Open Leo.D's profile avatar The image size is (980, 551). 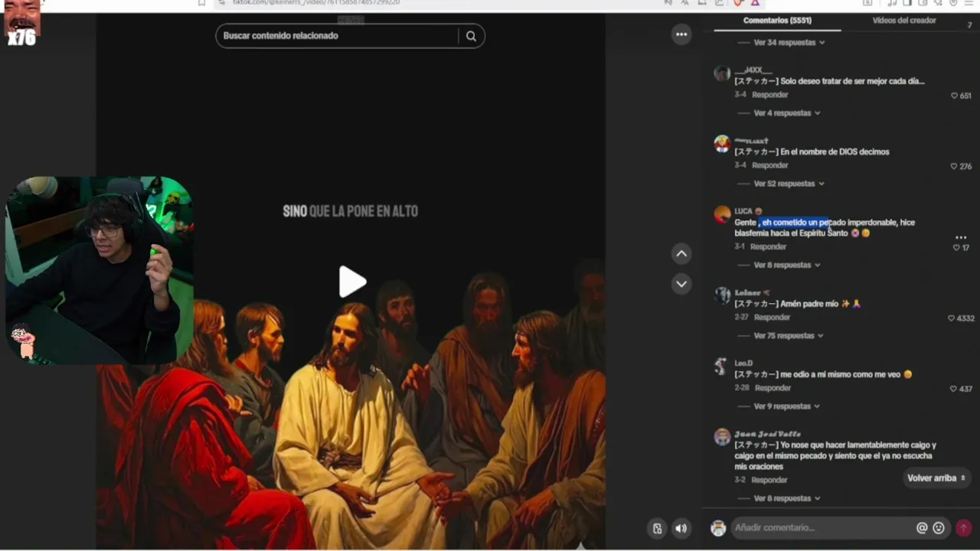[720, 366]
